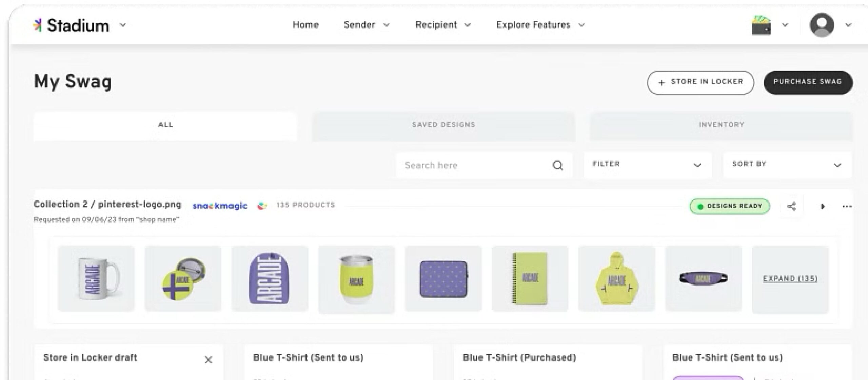868x380 pixels.
Task: Click inside the Search here field
Action: click(x=475, y=165)
